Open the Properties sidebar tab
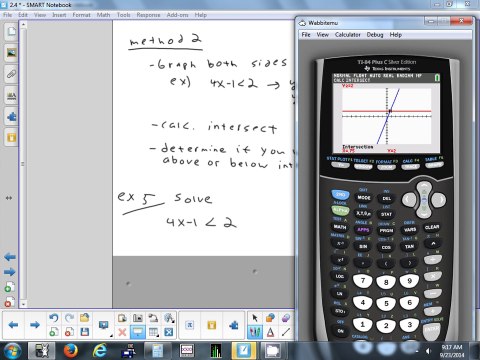The image size is (480, 360). pyautogui.click(x=11, y=95)
